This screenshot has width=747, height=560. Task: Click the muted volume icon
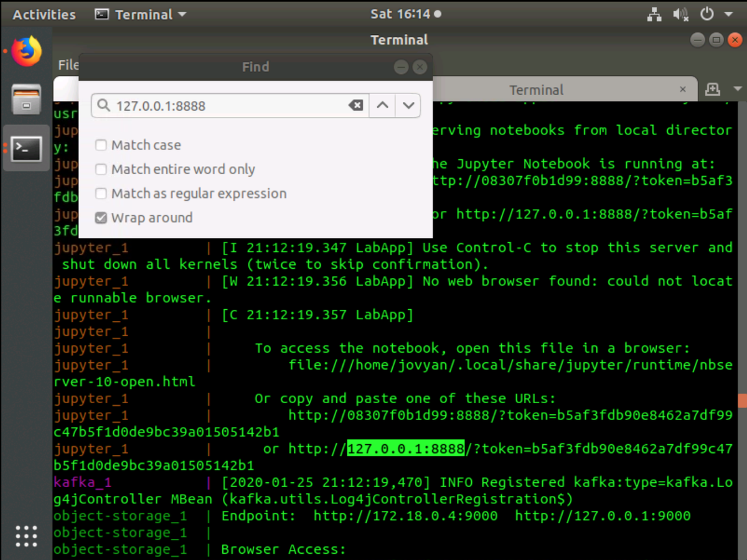click(680, 14)
